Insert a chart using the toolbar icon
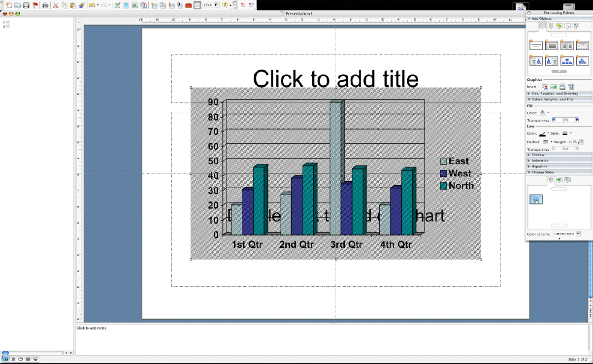 (134, 5)
